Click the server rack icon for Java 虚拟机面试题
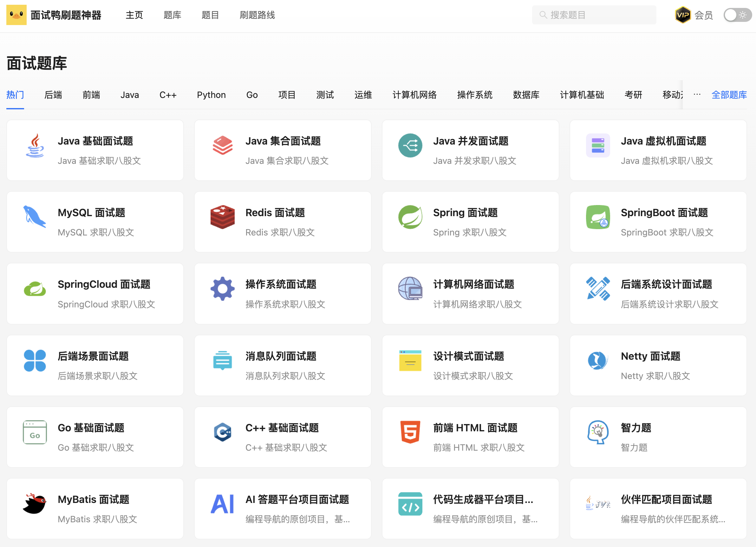Image resolution: width=756 pixels, height=547 pixels. tap(598, 145)
